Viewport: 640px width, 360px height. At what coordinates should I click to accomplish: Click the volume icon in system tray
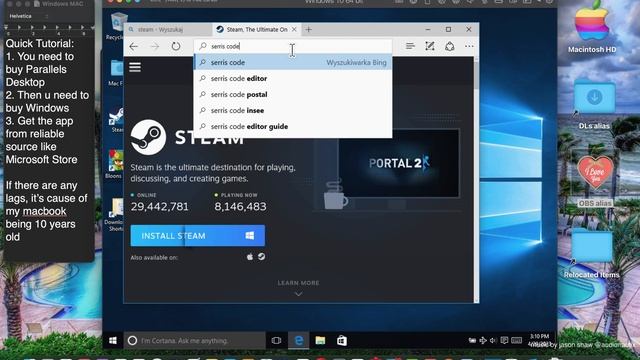click(x=493, y=340)
